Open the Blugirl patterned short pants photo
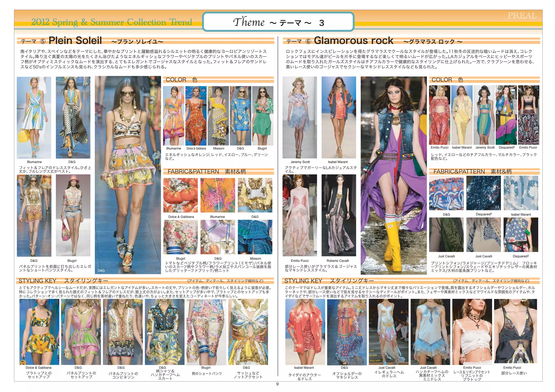The image size is (555, 392). point(206,332)
